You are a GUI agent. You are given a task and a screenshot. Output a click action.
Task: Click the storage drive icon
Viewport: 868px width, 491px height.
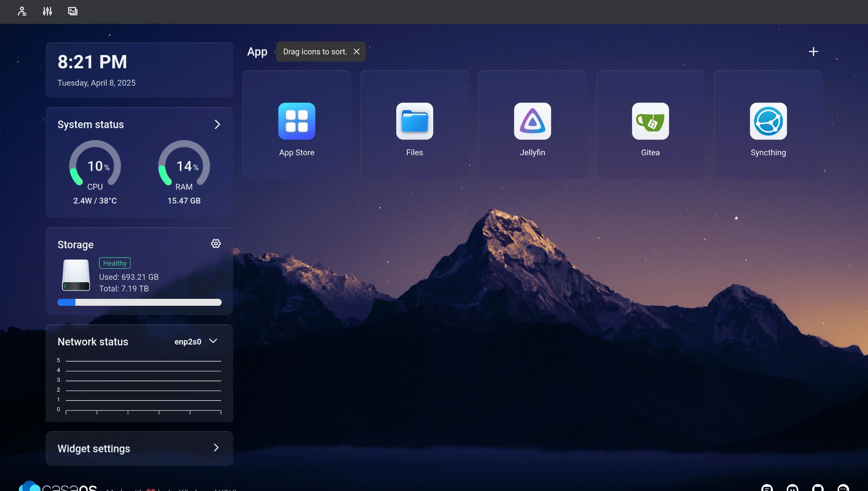click(x=76, y=275)
